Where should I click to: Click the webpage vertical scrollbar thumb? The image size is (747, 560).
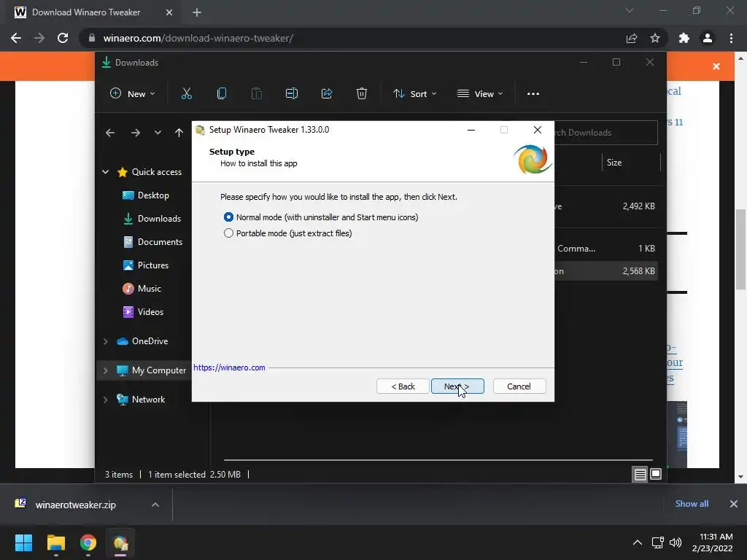tap(740, 249)
